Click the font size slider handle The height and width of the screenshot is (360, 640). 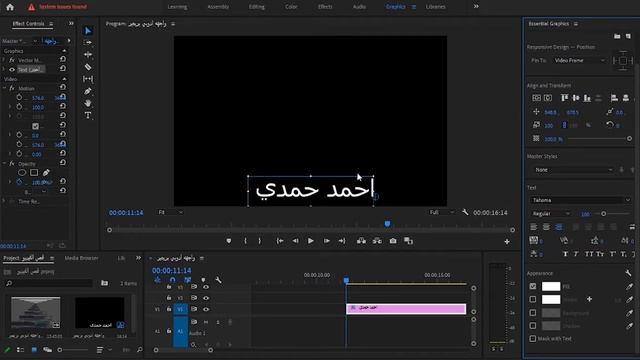(x=603, y=213)
